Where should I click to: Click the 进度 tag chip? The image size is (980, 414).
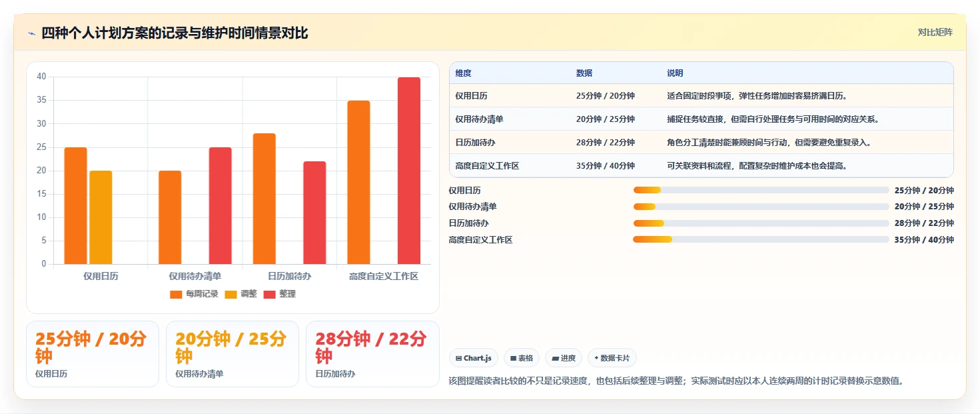(564, 358)
